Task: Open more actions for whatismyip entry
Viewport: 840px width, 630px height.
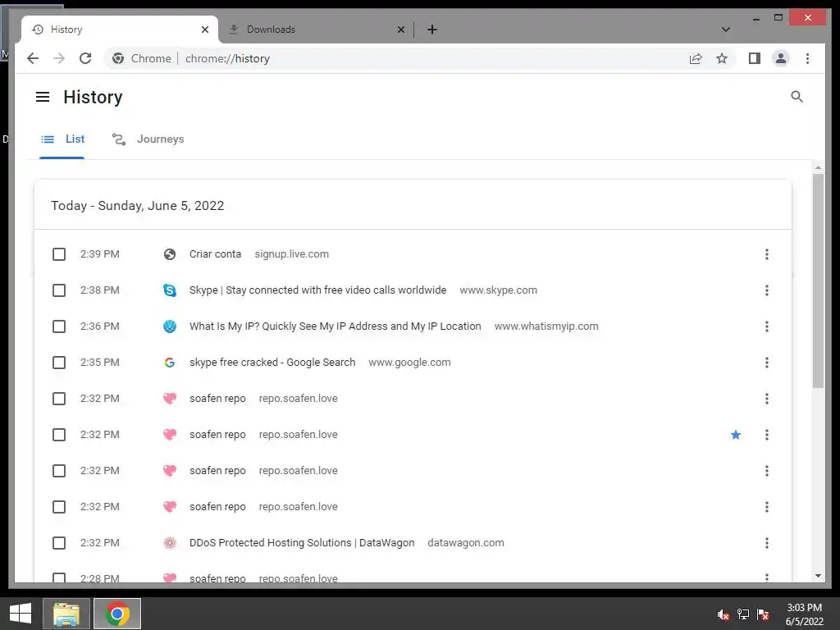Action: pyautogui.click(x=767, y=326)
